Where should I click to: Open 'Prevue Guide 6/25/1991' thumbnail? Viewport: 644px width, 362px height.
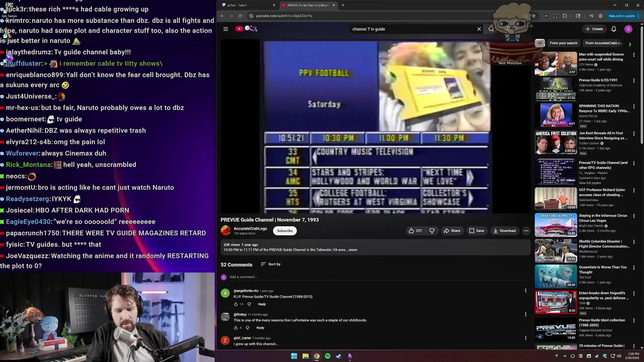pyautogui.click(x=555, y=89)
